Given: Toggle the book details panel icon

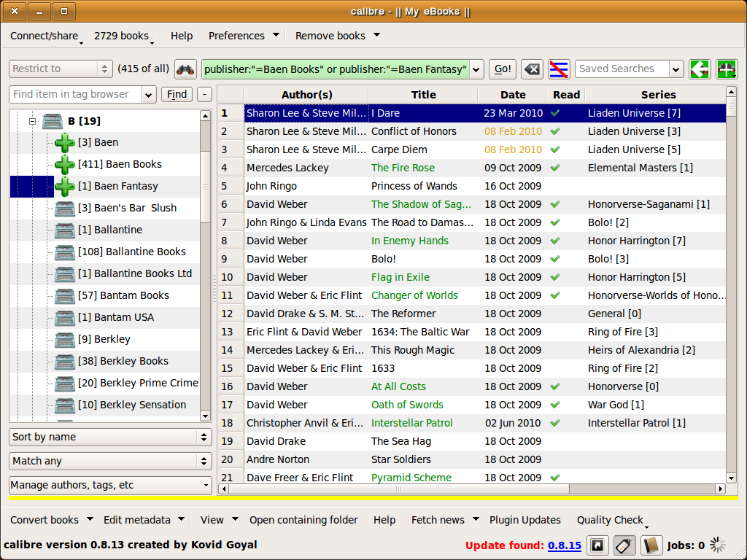Looking at the screenshot, I should tap(651, 545).
